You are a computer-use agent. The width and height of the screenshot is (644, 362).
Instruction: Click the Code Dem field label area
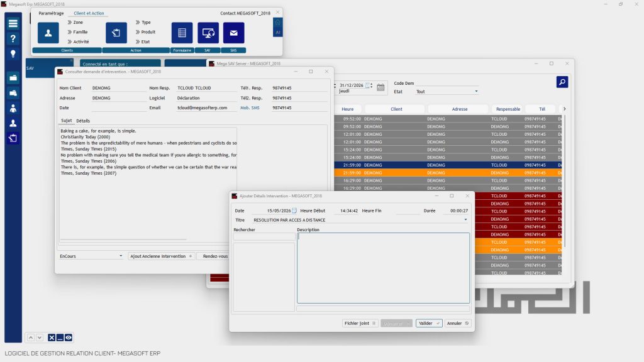[404, 84]
